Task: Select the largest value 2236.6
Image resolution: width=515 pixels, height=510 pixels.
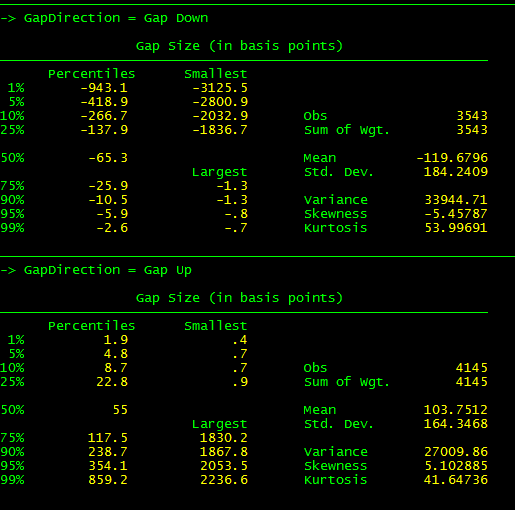Action: (224, 479)
